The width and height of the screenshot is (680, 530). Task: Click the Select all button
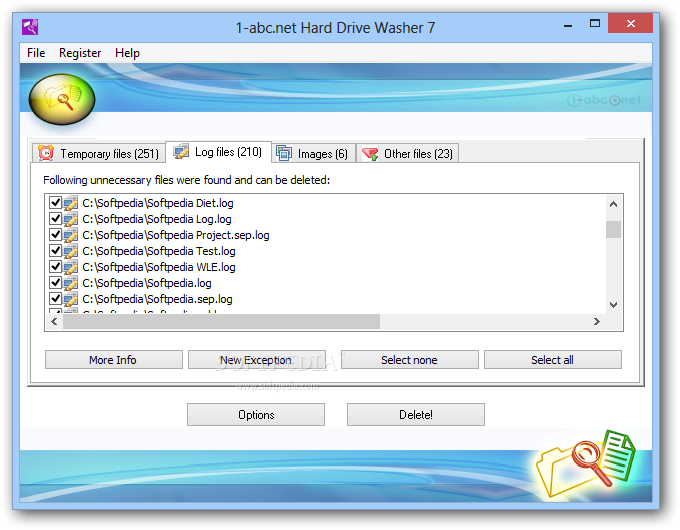coord(552,360)
